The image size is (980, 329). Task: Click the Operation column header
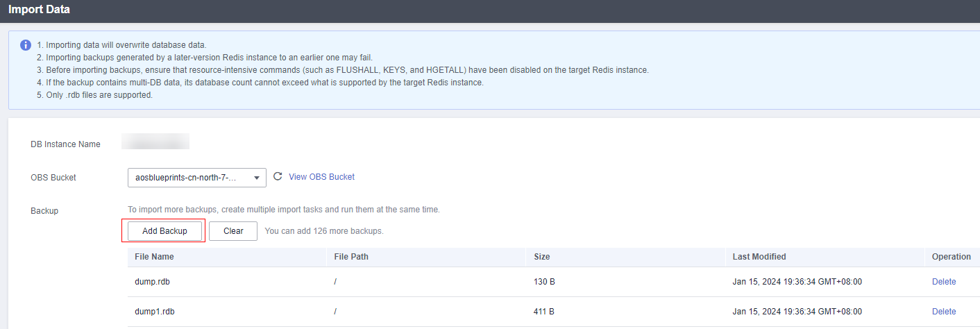point(951,257)
